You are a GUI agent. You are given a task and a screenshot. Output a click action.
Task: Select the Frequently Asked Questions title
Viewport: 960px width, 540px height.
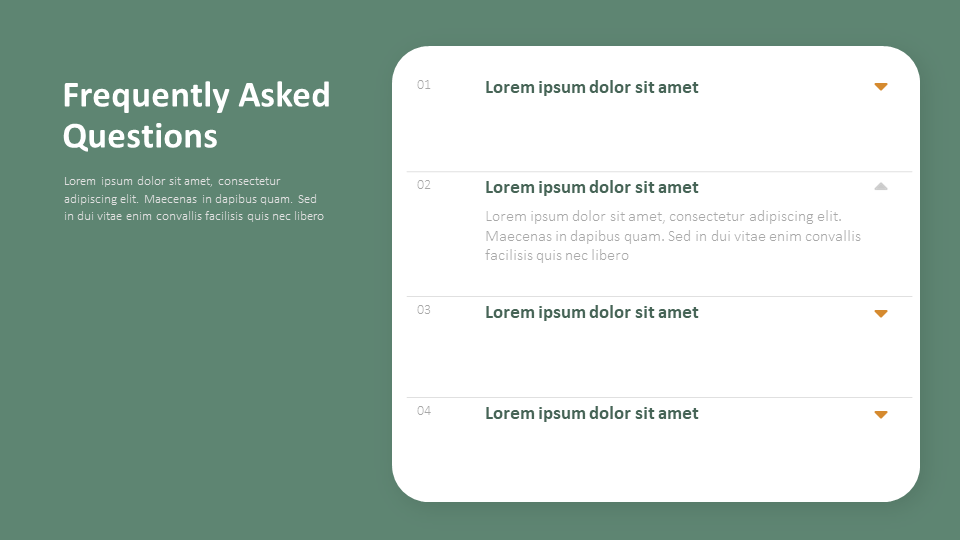pyautogui.click(x=196, y=115)
